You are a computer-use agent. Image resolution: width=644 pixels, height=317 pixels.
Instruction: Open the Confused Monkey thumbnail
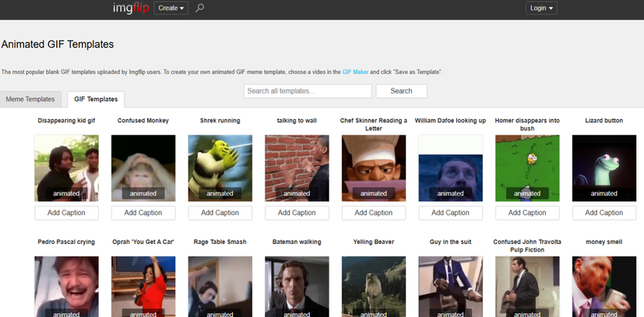(x=143, y=168)
